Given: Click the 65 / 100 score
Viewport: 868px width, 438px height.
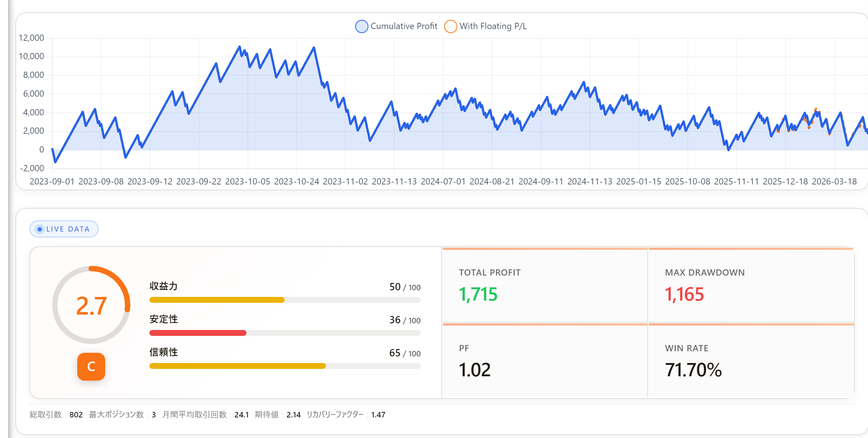Looking at the screenshot, I should 405,353.
